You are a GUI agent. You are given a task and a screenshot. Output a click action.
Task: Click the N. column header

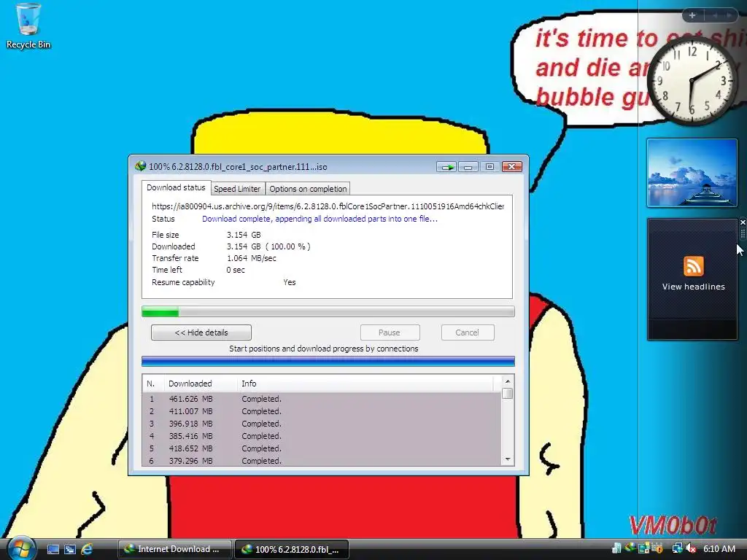pyautogui.click(x=153, y=384)
